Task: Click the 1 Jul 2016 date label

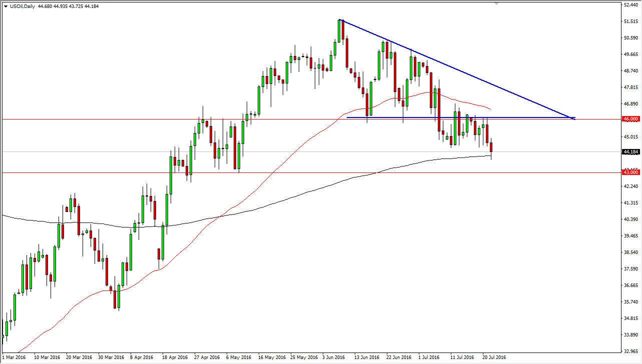Action: pyautogui.click(x=430, y=357)
